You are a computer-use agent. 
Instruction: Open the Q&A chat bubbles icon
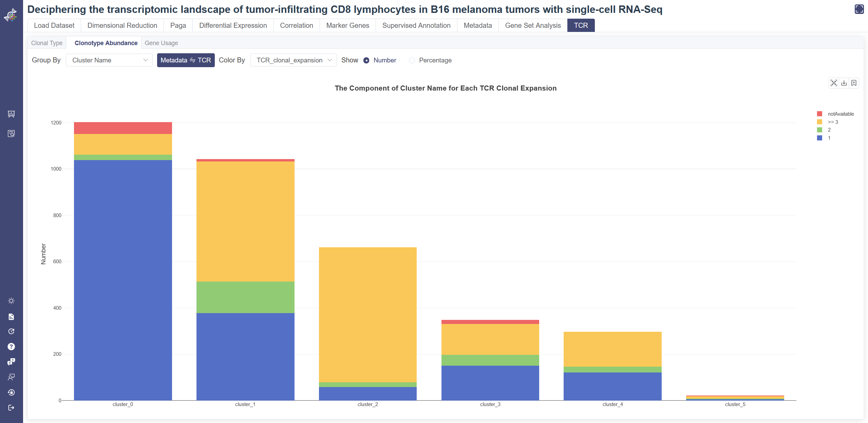11,362
